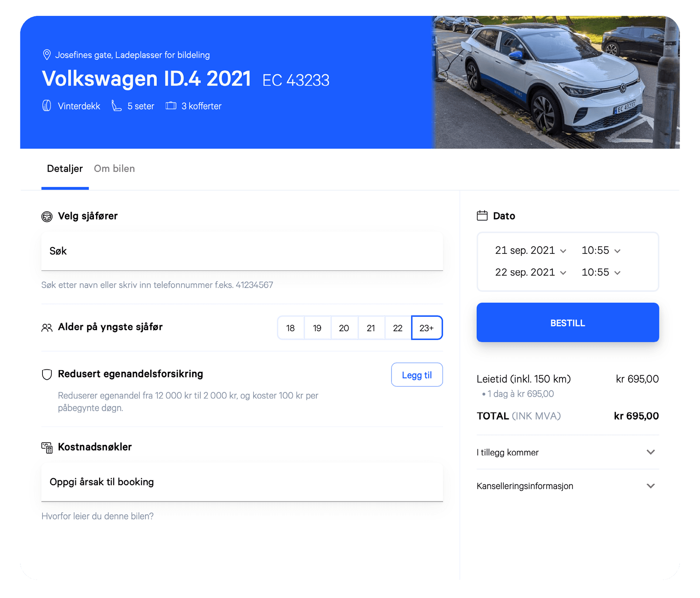This screenshot has width=700, height=598.
Task: Open the start time 10:55 dropdown
Action: [601, 250]
